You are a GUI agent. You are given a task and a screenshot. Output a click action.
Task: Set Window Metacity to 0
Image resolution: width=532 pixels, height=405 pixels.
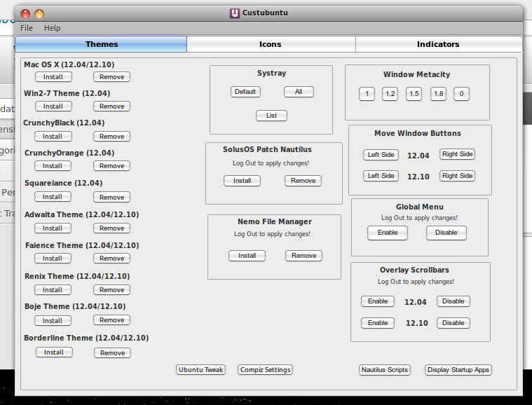pyautogui.click(x=461, y=94)
